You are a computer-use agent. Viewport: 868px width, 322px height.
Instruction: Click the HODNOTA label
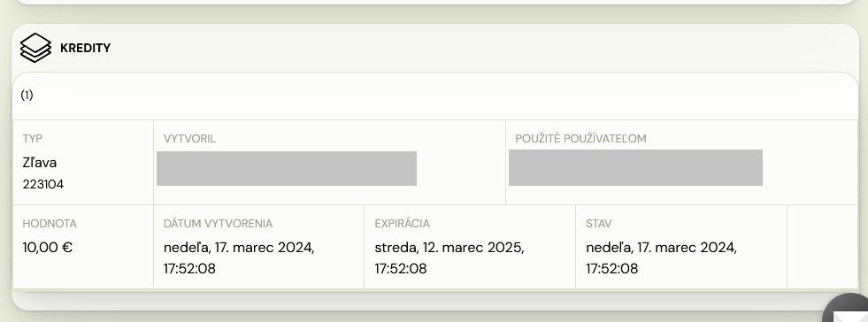[x=50, y=224]
